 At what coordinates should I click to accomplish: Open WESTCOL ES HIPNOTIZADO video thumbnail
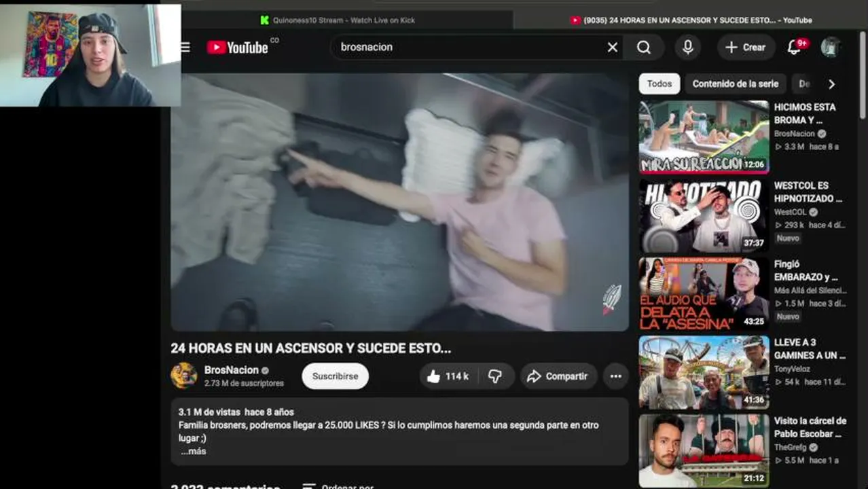pos(704,216)
